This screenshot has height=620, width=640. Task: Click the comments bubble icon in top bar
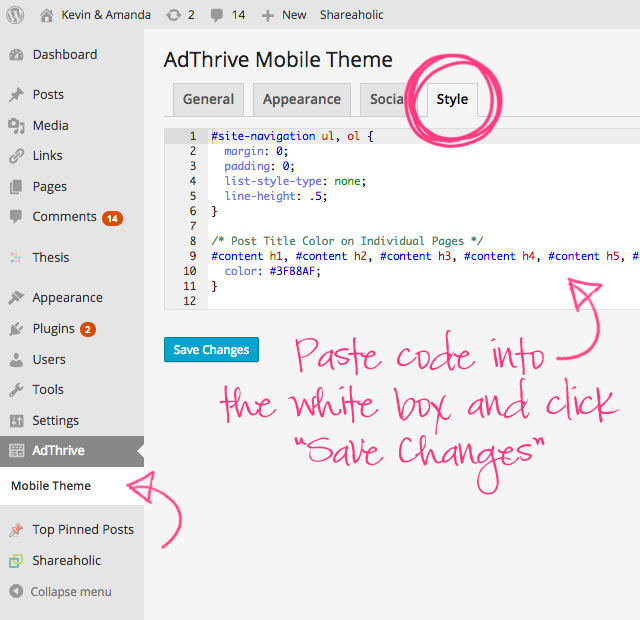pyautogui.click(x=216, y=16)
